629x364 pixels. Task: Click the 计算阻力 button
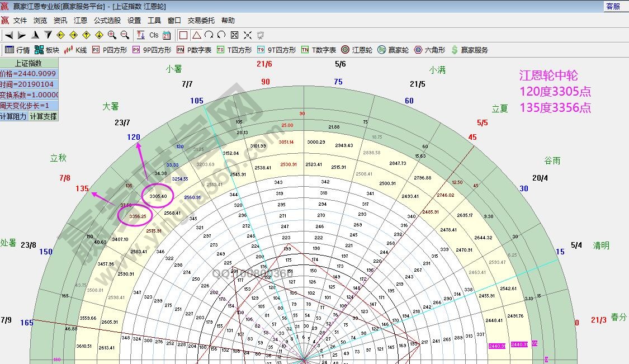tap(13, 116)
